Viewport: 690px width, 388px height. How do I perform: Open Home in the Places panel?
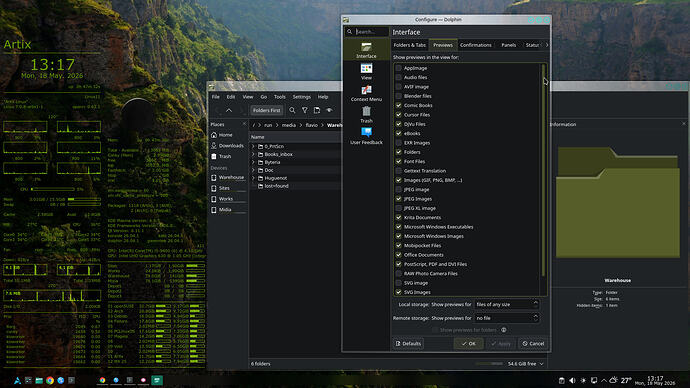coord(228,135)
